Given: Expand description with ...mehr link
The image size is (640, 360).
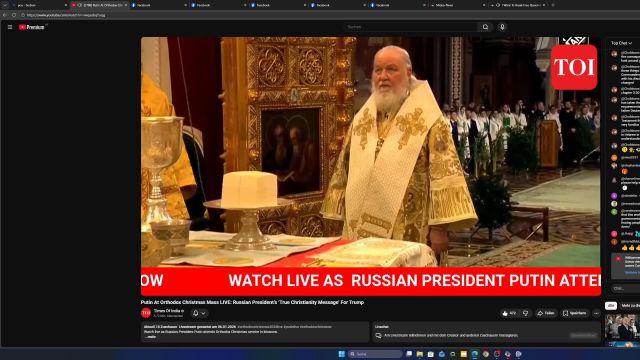Looking at the screenshot, I should click(x=150, y=337).
